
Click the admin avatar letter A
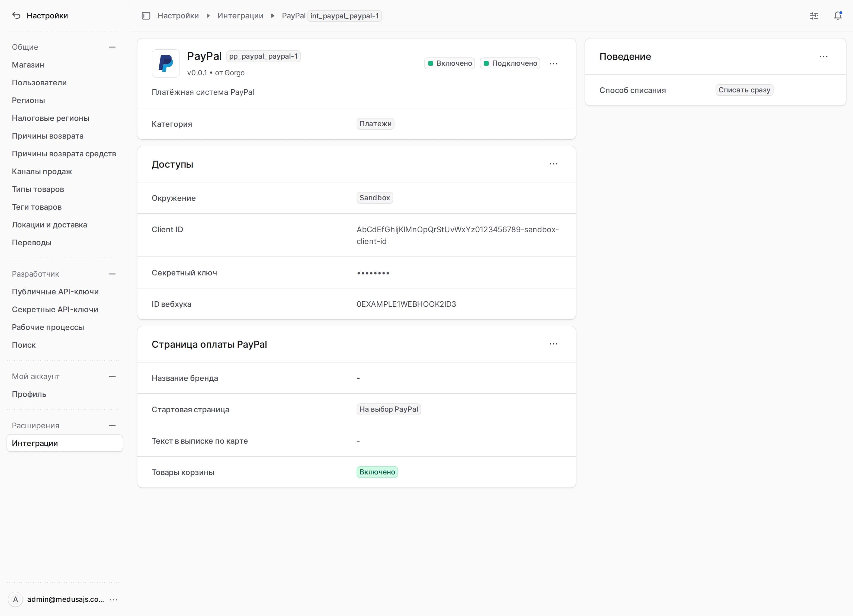(15, 599)
